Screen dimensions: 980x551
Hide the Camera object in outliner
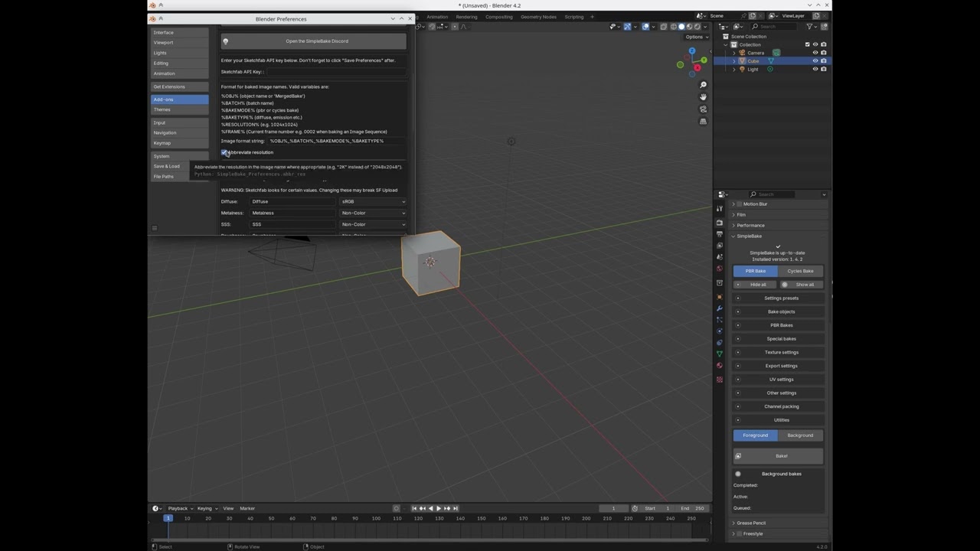815,53
